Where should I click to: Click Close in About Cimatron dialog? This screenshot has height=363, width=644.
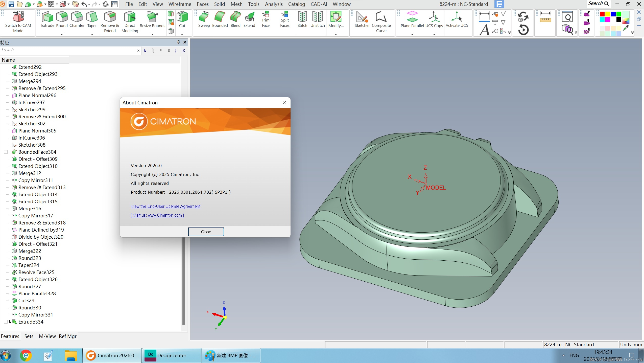[206, 232]
